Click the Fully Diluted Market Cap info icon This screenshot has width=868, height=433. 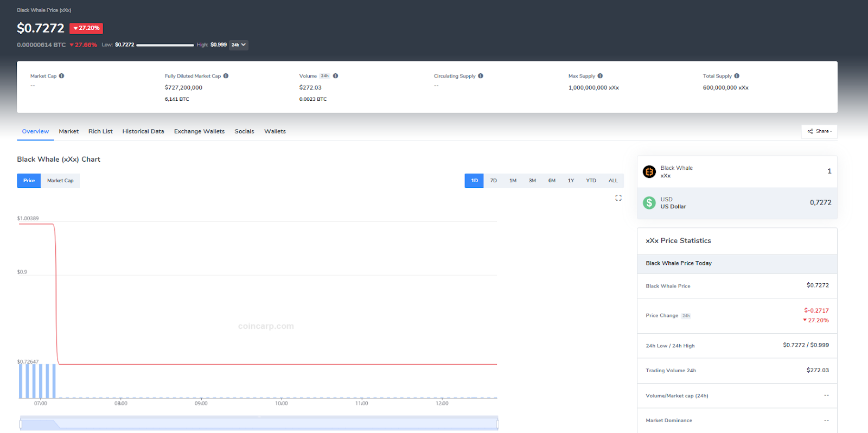point(226,76)
